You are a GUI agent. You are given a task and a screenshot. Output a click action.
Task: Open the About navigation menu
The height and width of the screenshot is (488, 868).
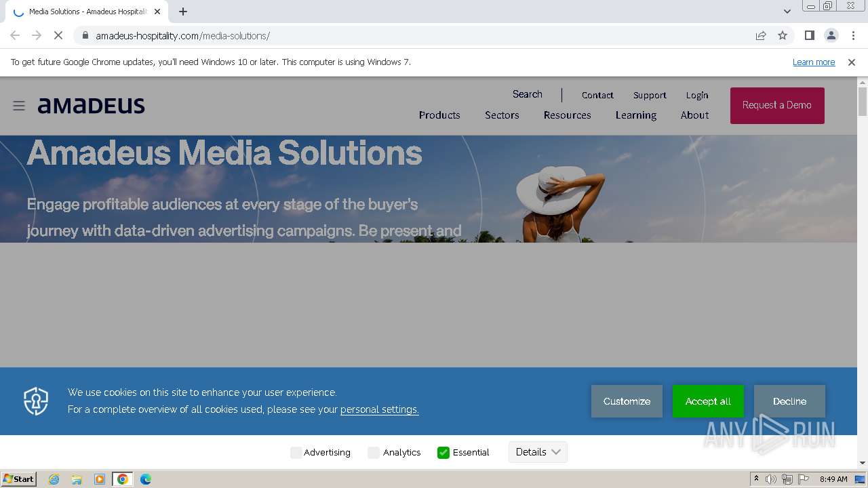click(694, 115)
